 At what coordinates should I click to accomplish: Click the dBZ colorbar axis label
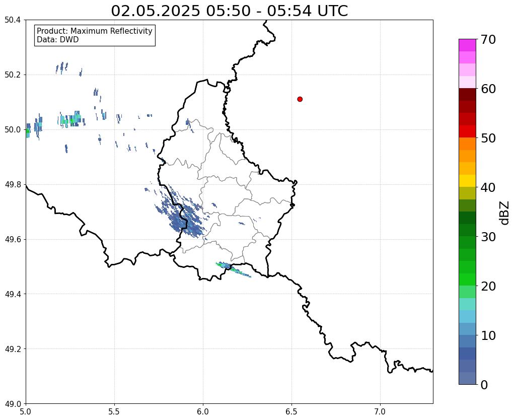(505, 213)
